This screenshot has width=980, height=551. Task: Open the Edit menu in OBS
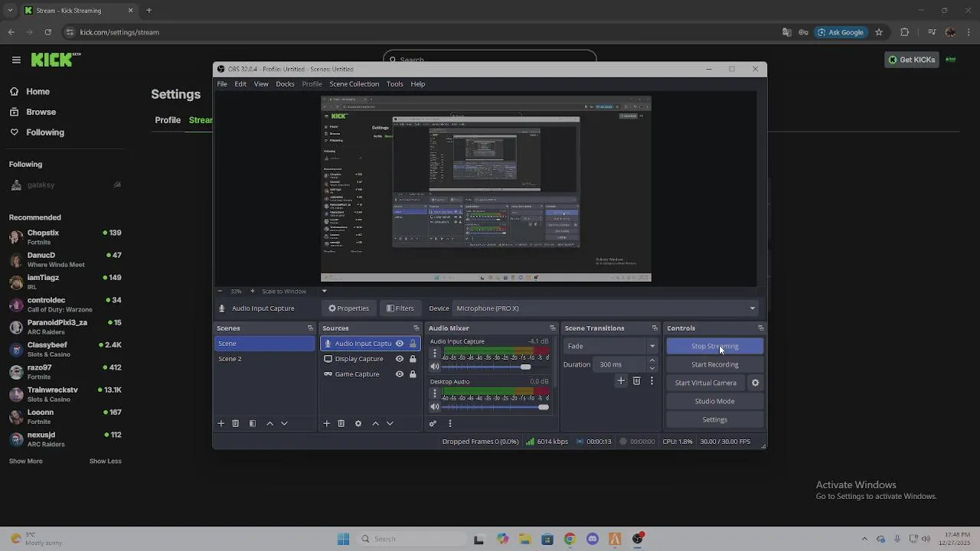(240, 84)
